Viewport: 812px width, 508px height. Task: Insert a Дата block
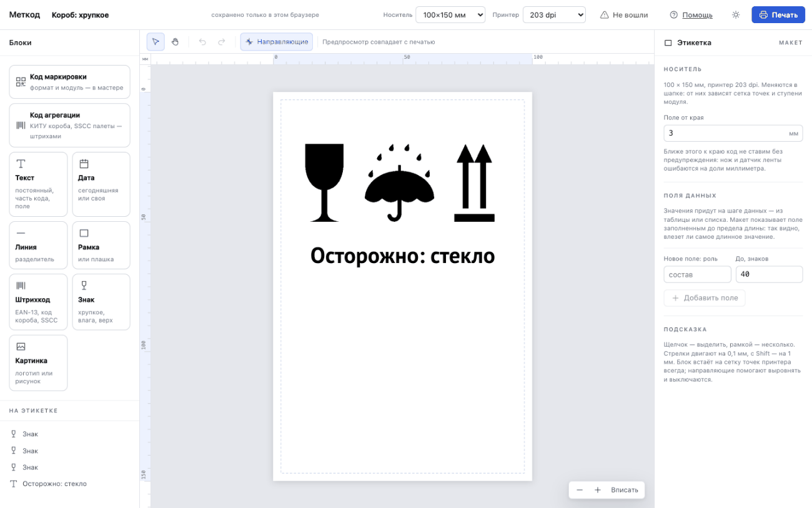[x=101, y=184]
